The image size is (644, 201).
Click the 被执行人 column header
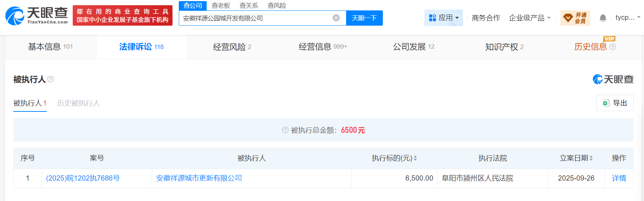point(252,158)
